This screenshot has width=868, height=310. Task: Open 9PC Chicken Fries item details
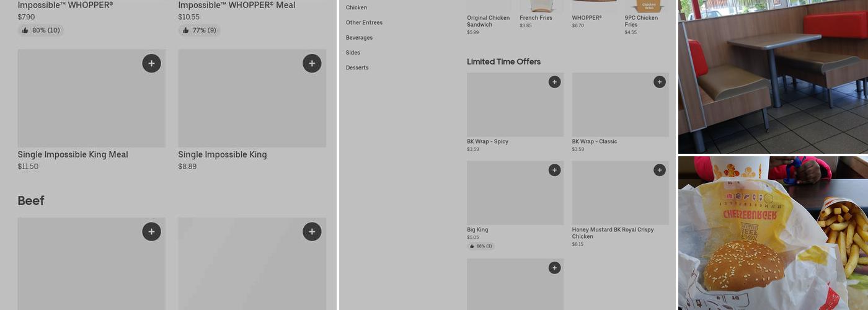[641, 21]
